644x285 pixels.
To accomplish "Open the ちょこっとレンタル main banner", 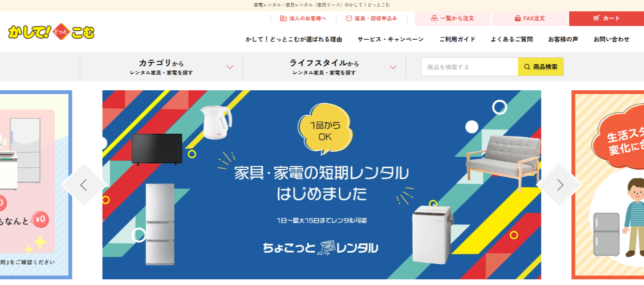I will (322, 185).
